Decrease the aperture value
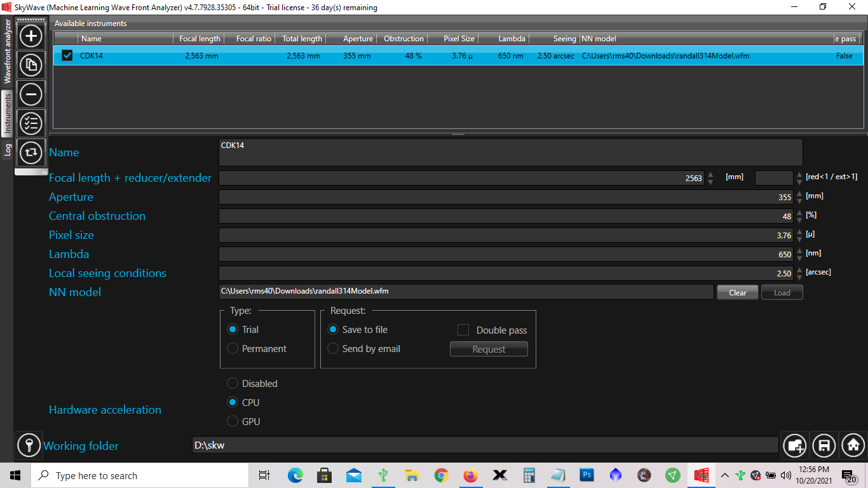Image resolution: width=868 pixels, height=488 pixels. pyautogui.click(x=799, y=201)
